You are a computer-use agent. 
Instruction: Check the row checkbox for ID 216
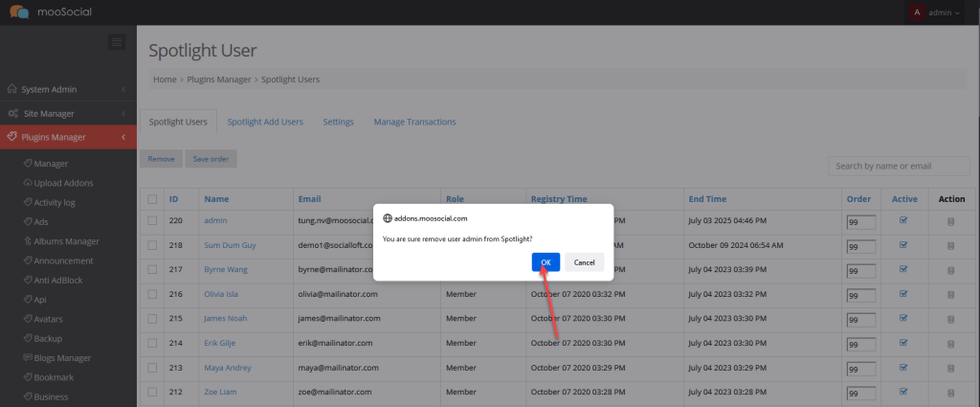coord(152,294)
